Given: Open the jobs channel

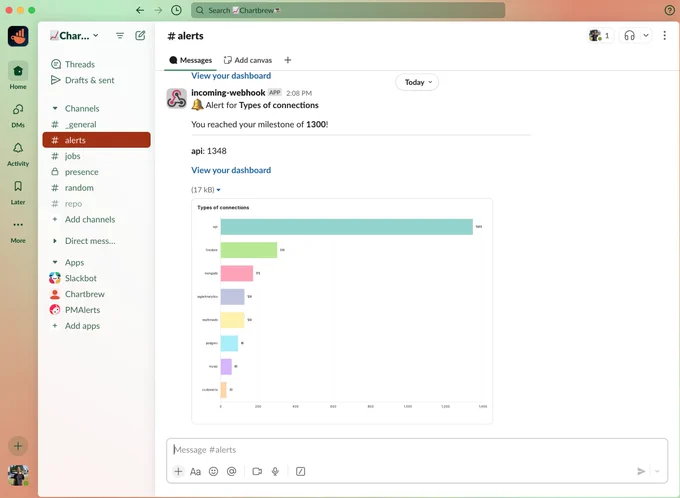Looking at the screenshot, I should click(96, 156).
